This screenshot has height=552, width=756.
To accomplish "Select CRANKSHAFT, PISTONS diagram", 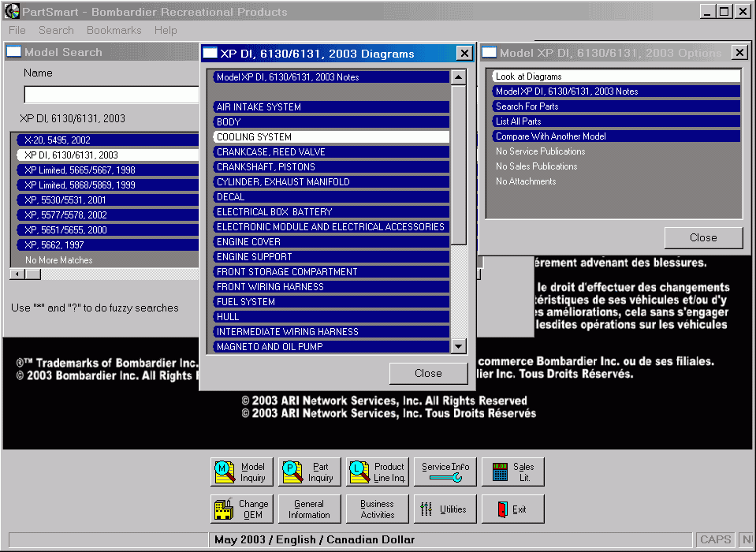I will pos(331,167).
